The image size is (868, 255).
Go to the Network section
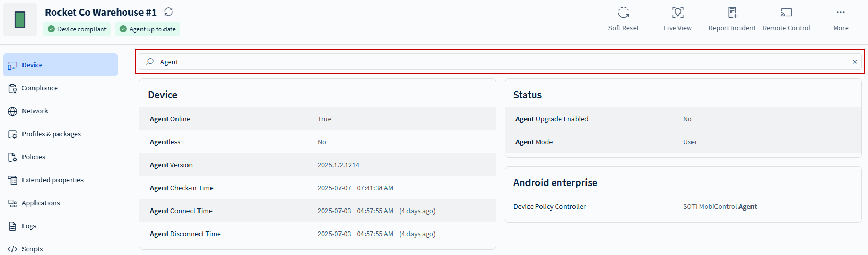pos(35,111)
